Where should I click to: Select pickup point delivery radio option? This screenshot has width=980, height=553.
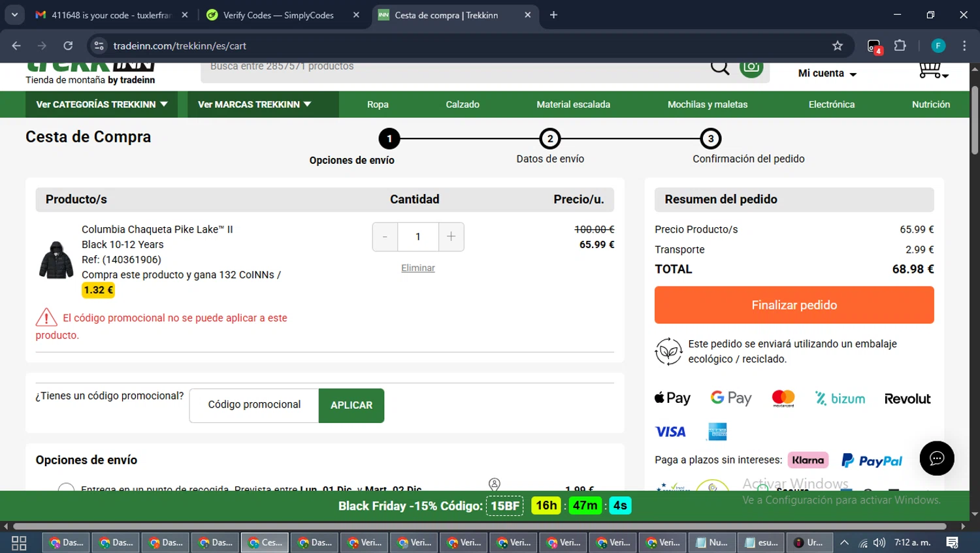tap(66, 487)
